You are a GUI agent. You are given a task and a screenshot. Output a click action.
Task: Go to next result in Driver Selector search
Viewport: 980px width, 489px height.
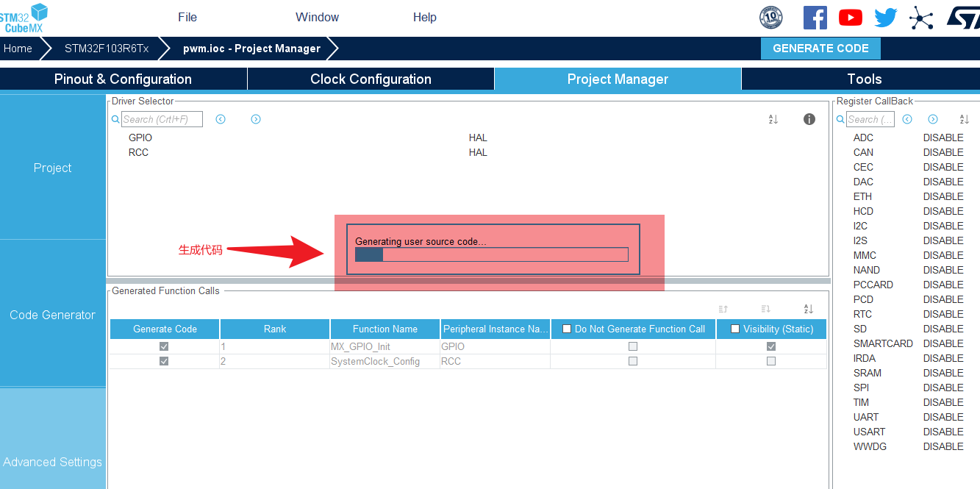(256, 119)
